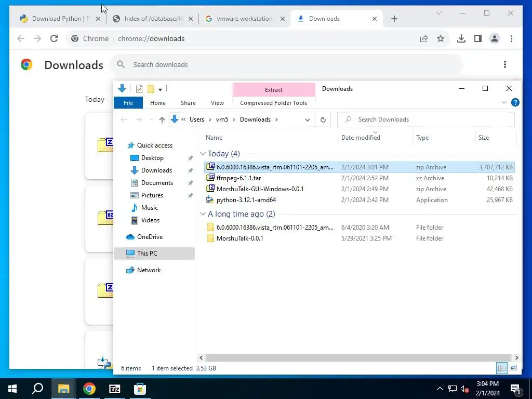Image resolution: width=532 pixels, height=399 pixels.
Task: Select the ffmpeg-6.1.1.tar file
Action: point(360,178)
